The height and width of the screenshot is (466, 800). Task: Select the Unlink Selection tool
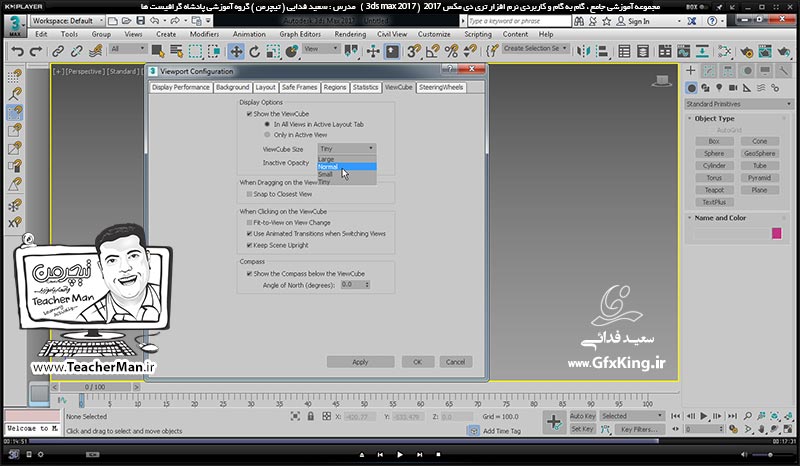pyautogui.click(x=77, y=51)
